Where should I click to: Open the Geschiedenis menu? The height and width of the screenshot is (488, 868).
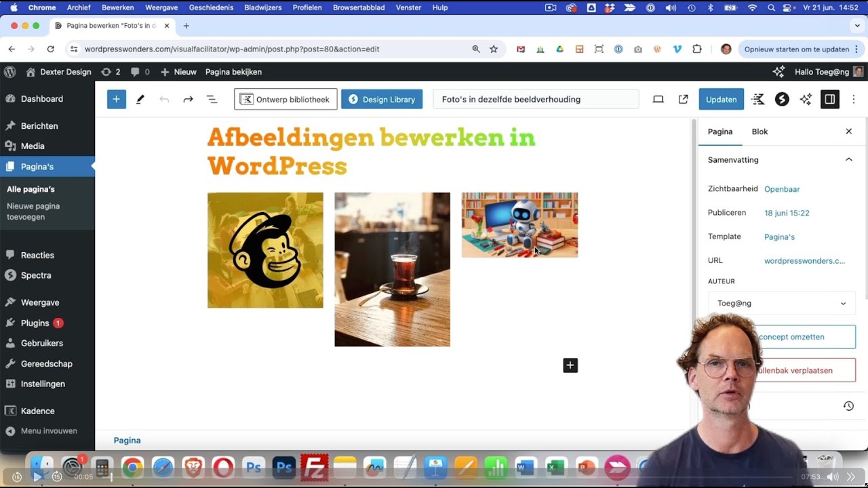click(x=211, y=7)
